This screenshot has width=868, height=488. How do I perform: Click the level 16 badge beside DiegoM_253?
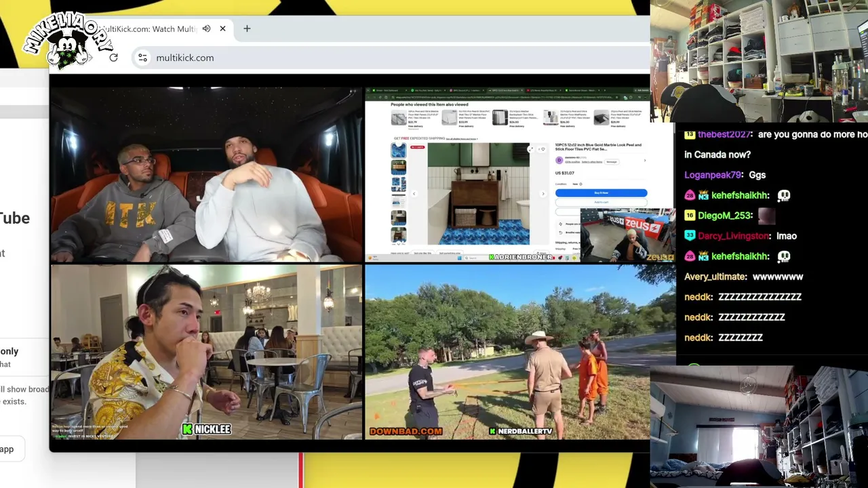[x=690, y=216]
